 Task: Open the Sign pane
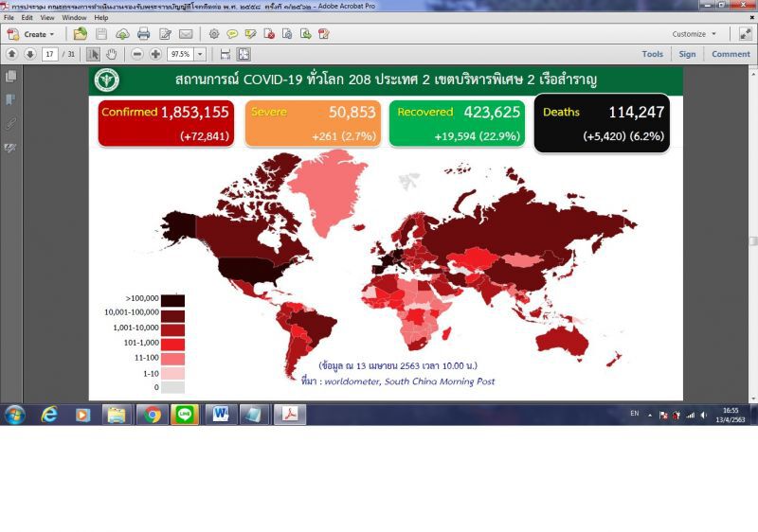click(x=687, y=54)
